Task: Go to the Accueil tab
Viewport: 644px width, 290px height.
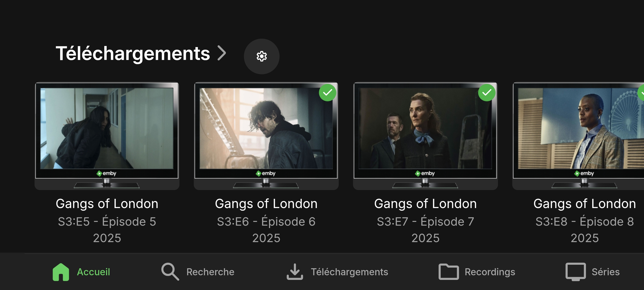Action: 93,272
